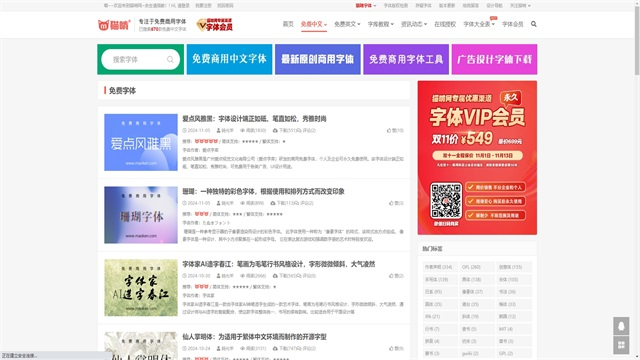Click the 爱点风雅黑 thumbnail image
Image resolution: width=640 pixels, height=360 pixels.
coord(141,142)
